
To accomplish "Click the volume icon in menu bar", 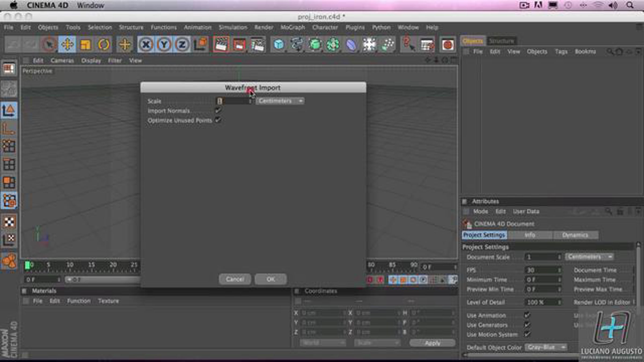I will pos(613,5).
